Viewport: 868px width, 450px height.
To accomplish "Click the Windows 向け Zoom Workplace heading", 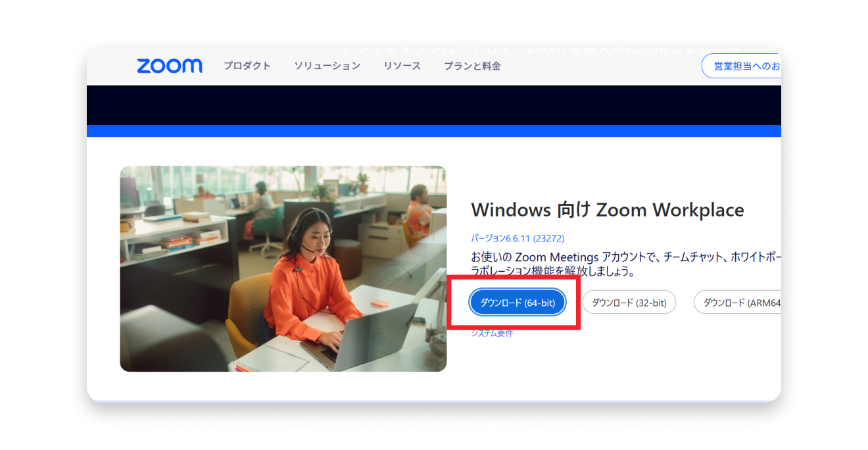I will tap(607, 210).
